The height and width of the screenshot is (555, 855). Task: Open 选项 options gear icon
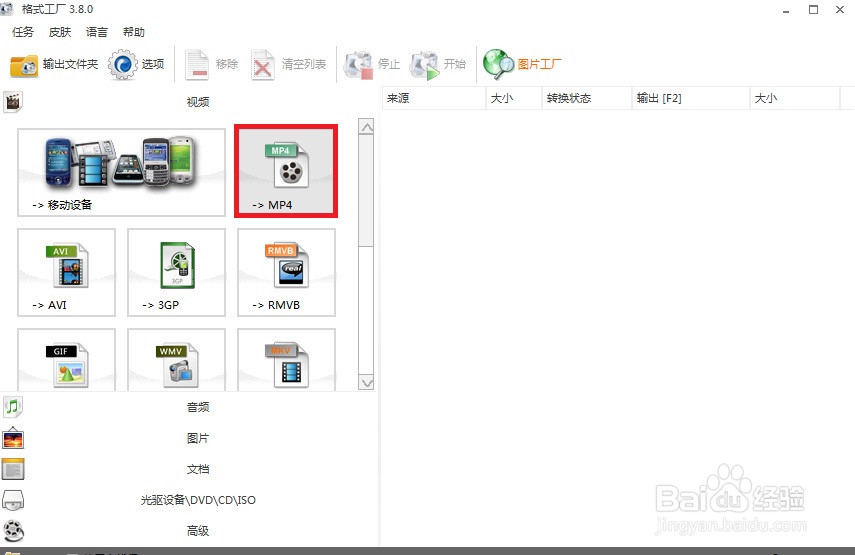(123, 65)
